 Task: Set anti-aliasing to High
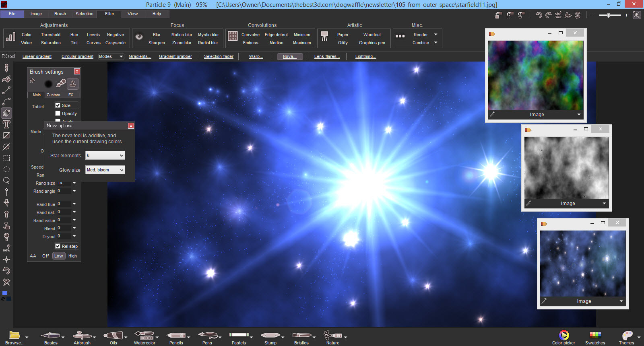point(72,256)
